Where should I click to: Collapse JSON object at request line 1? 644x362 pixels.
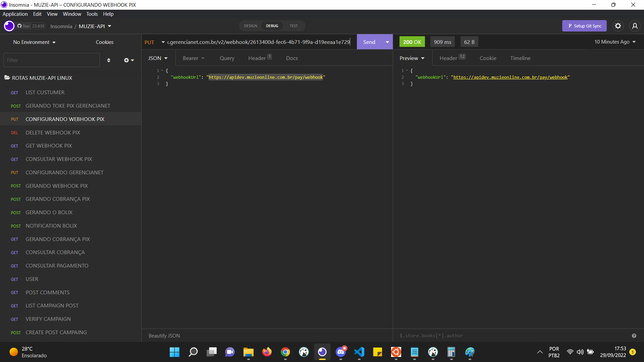162,70
